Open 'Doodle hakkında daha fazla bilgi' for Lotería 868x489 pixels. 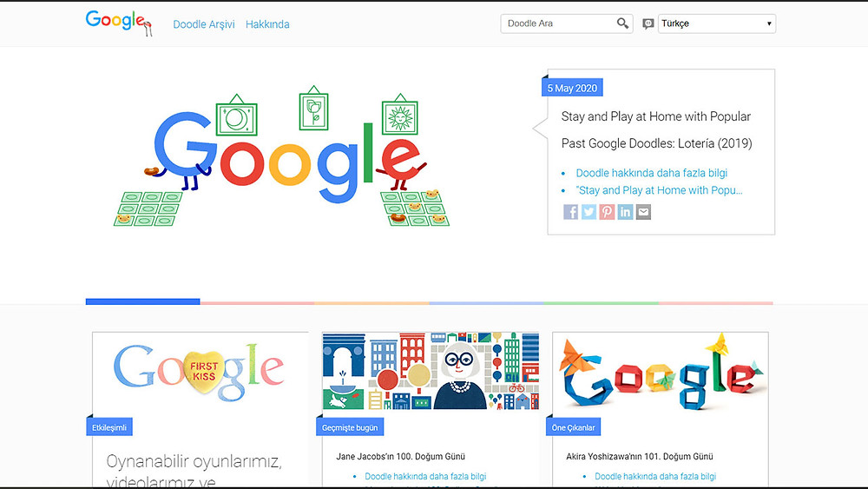pos(652,173)
